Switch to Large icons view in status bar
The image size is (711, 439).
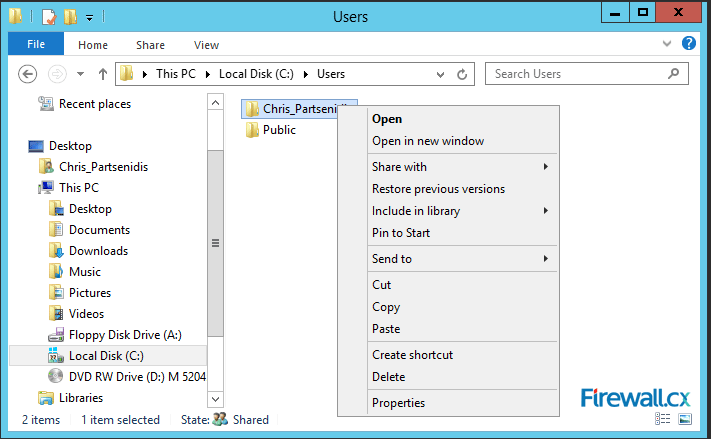[685, 419]
